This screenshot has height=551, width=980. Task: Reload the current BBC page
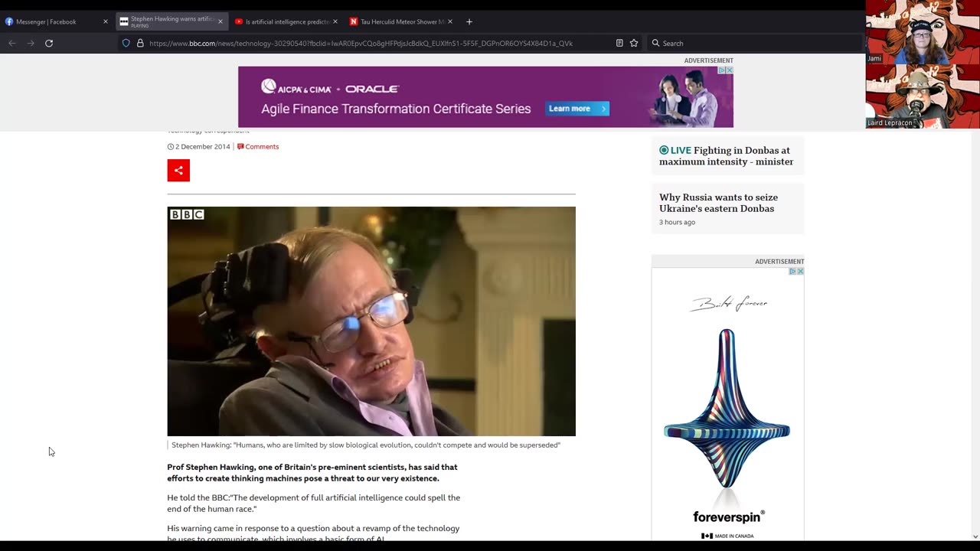(x=49, y=43)
